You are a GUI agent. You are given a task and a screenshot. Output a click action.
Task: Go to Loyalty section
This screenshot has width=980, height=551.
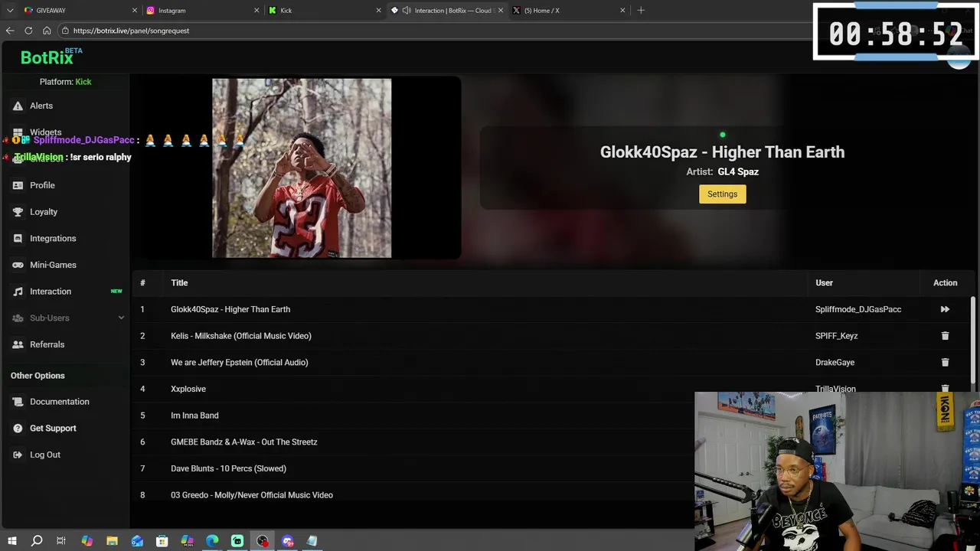(x=35, y=212)
